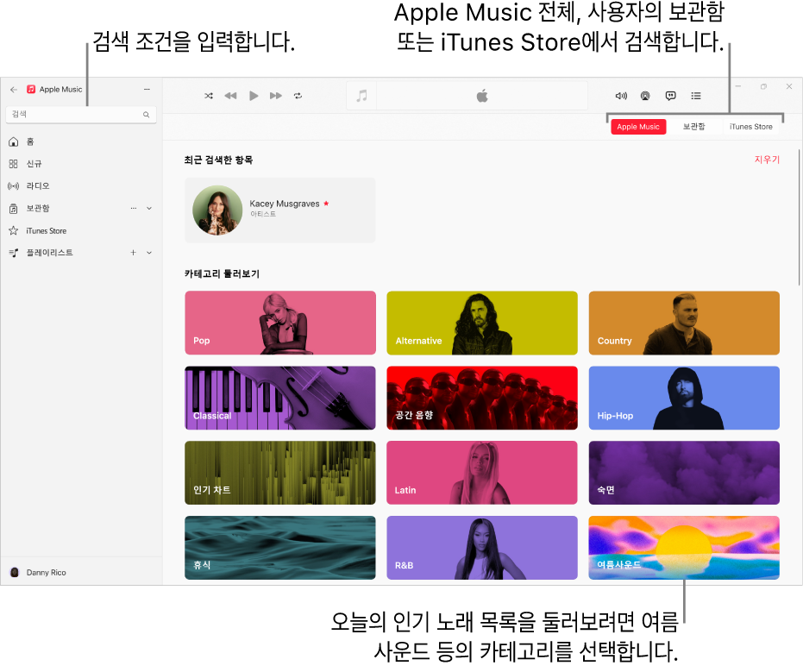Open iTunes Store from the sidebar
The height and width of the screenshot is (672, 803).
point(81,231)
